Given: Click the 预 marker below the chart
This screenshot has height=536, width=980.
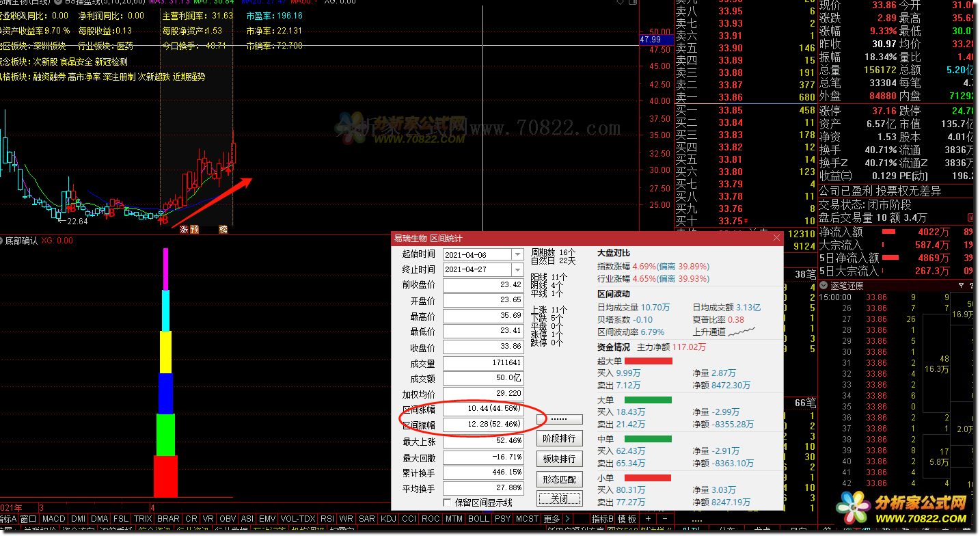Looking at the screenshot, I should click(x=194, y=230).
